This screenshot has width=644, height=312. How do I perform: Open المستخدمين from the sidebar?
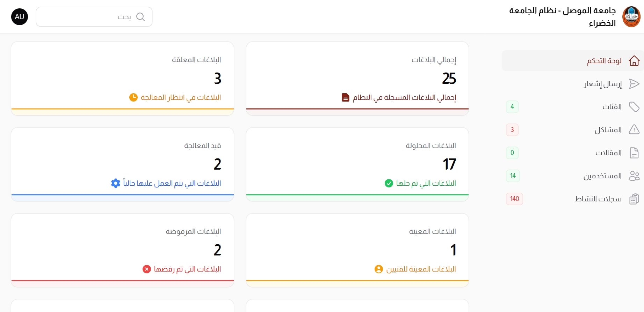(602, 176)
